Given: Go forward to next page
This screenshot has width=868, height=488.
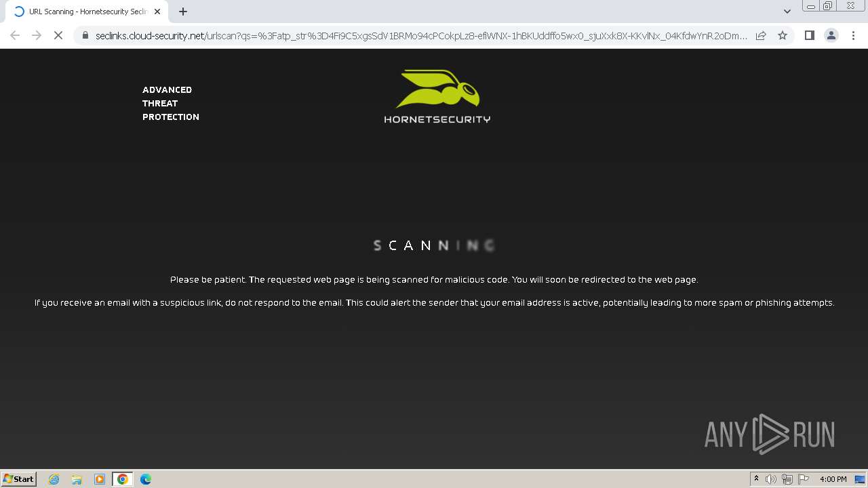Looking at the screenshot, I should [x=37, y=35].
